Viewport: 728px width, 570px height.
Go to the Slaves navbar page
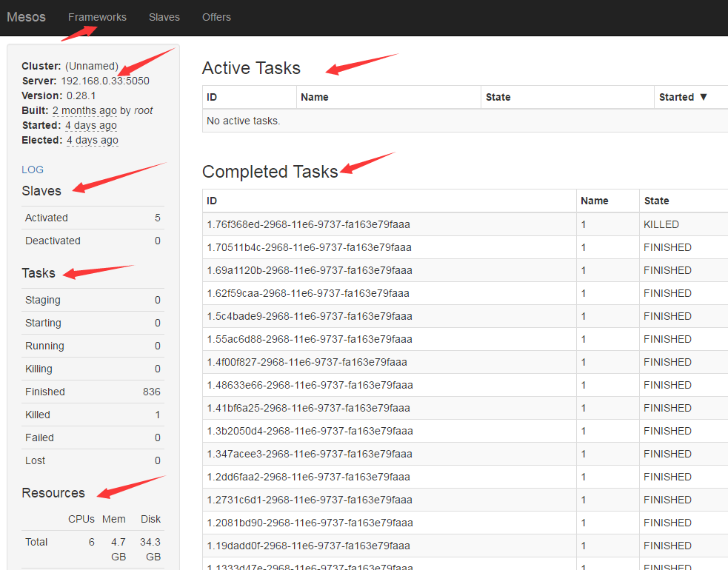[164, 17]
